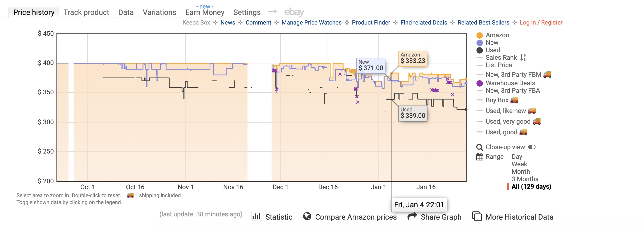Switch to the Track product tab
Image resolution: width=644 pixels, height=226 pixels.
(x=86, y=12)
